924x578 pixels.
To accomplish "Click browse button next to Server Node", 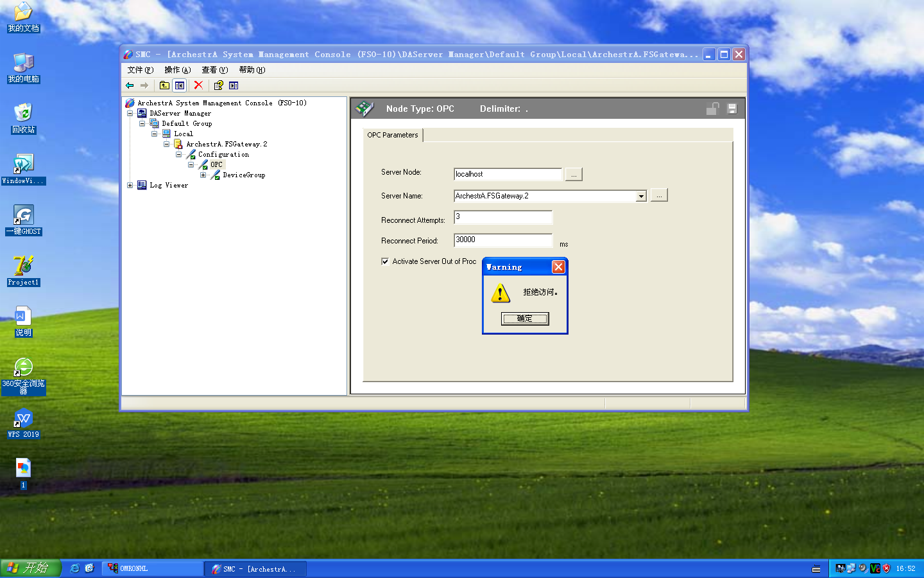I will 574,174.
